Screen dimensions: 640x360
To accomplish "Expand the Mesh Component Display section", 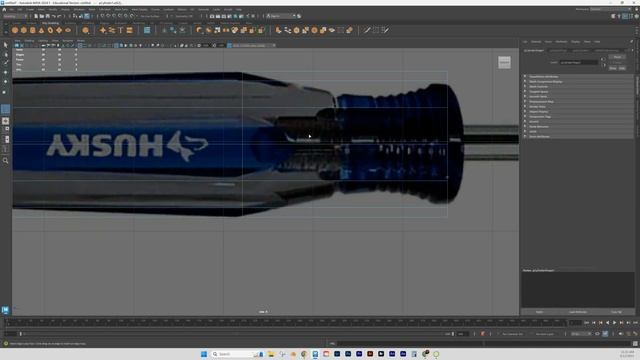I will point(578,82).
